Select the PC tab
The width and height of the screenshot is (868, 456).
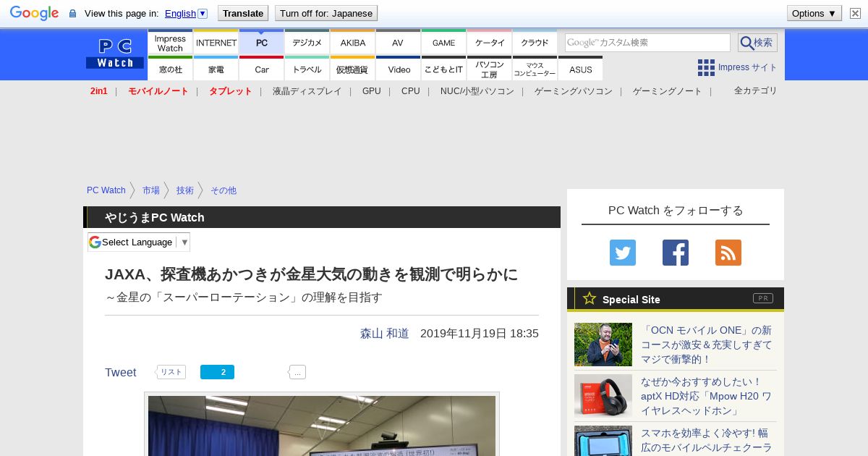coord(262,43)
